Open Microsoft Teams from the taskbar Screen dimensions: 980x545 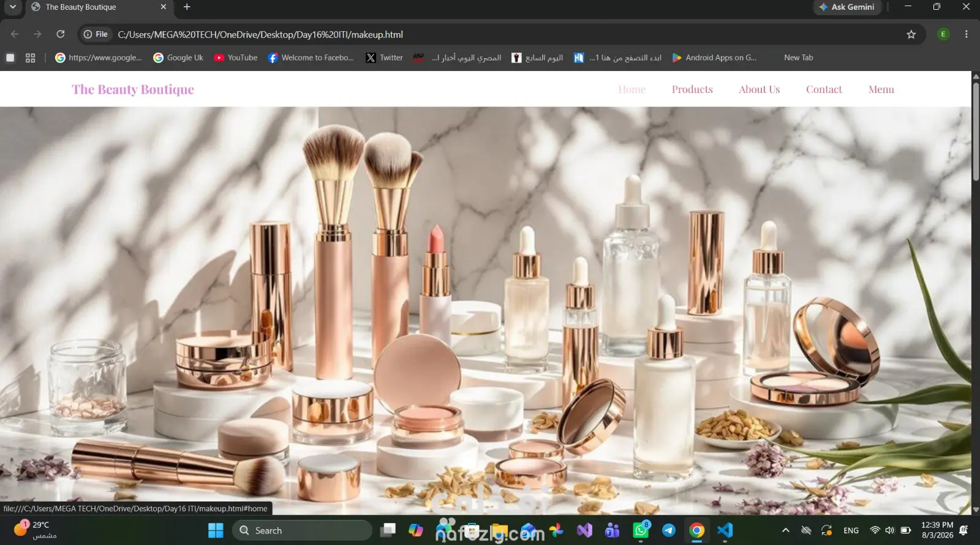click(612, 530)
